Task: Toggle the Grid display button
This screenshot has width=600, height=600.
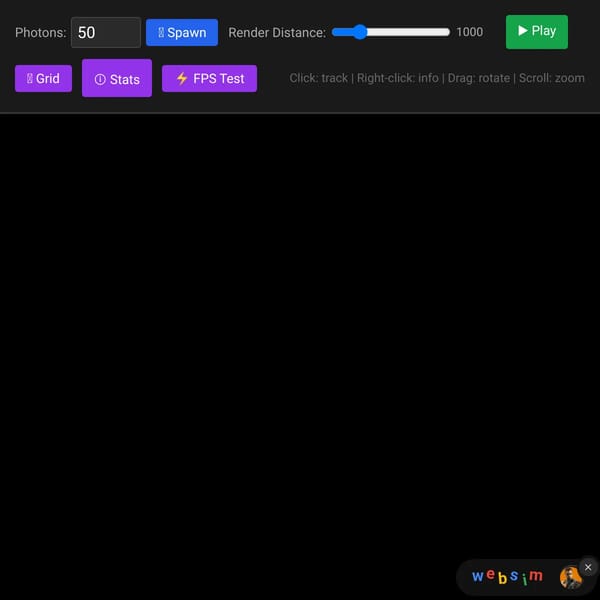Action: click(43, 78)
